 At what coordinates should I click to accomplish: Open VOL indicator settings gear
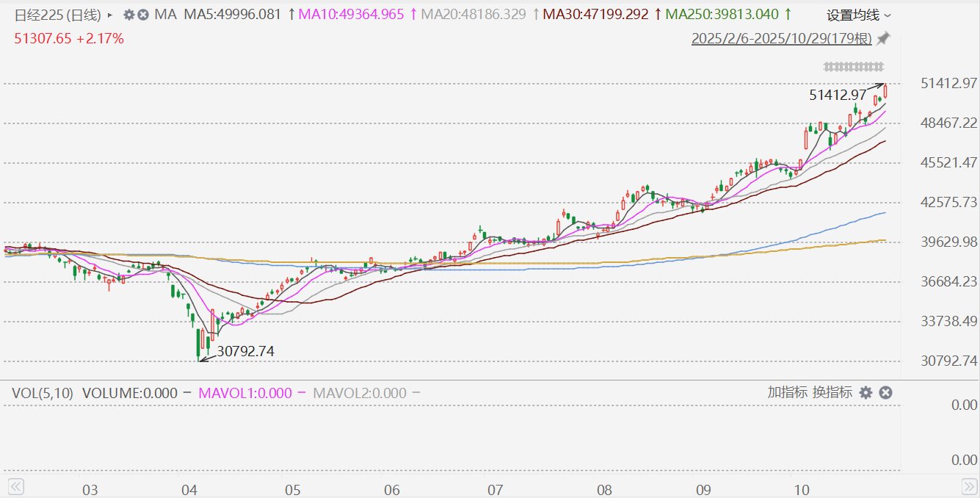click(866, 393)
